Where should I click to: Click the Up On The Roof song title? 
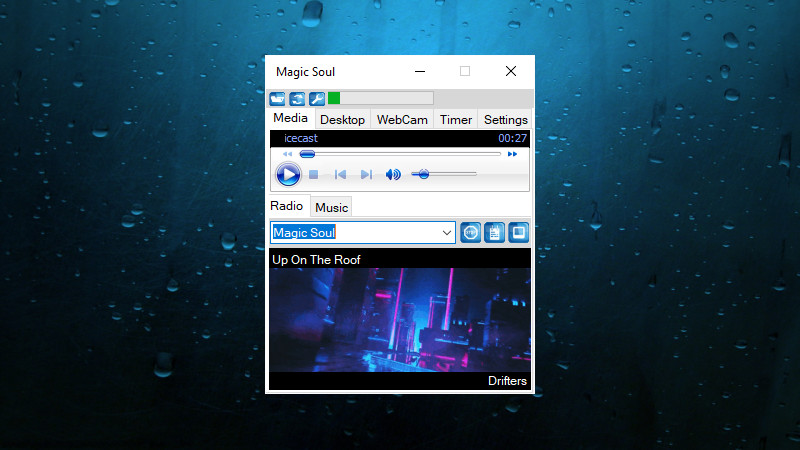316,260
